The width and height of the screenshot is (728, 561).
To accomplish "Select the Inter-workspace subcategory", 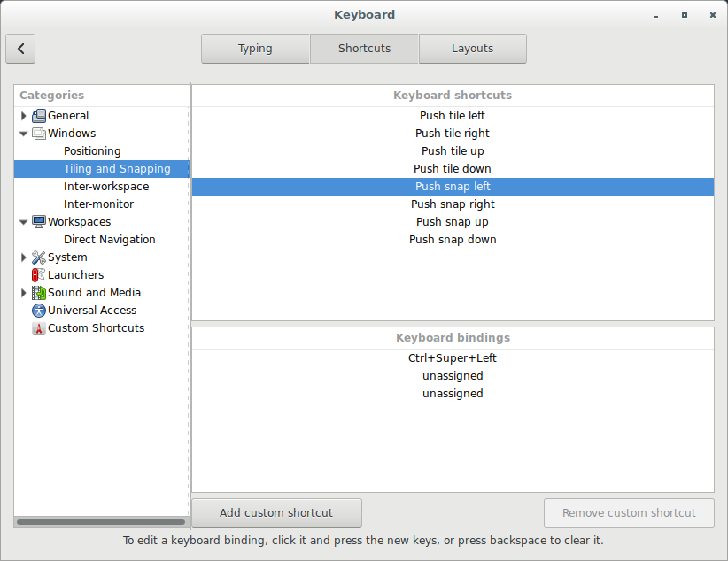I will [106, 187].
